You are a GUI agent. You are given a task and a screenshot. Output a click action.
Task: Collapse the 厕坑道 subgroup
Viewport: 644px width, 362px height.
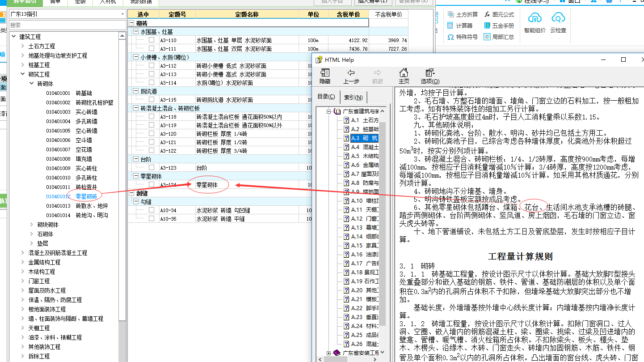tap(136, 91)
